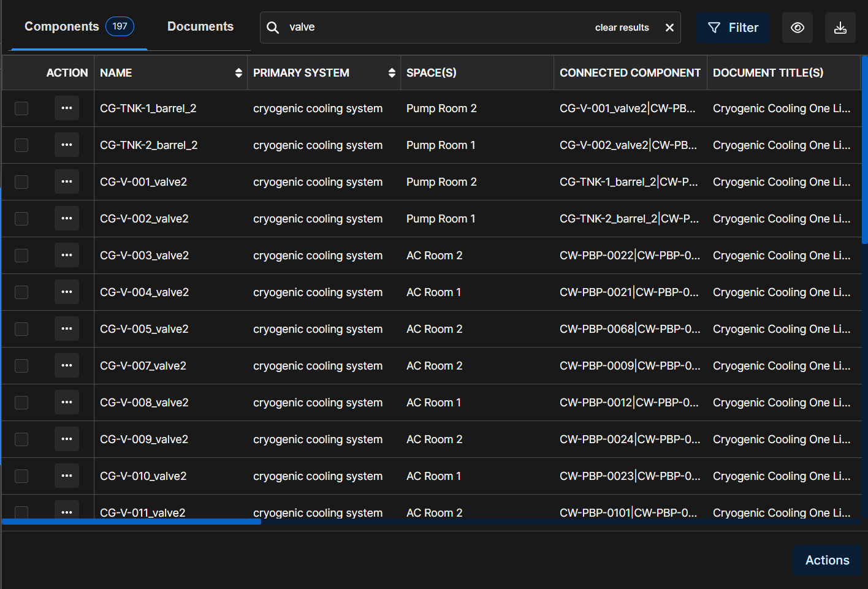Image resolution: width=868 pixels, height=589 pixels.
Task: Click the Actions button
Action: (827, 560)
